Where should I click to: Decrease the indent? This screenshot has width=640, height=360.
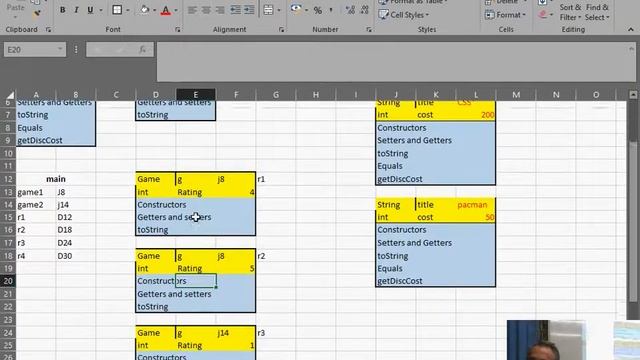pos(235,10)
